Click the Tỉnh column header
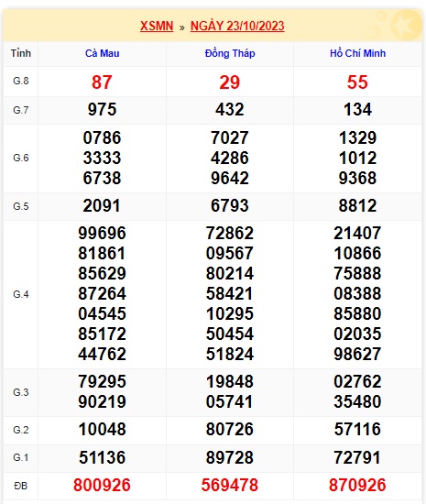Screen dimensions: 426x504 click(20, 53)
